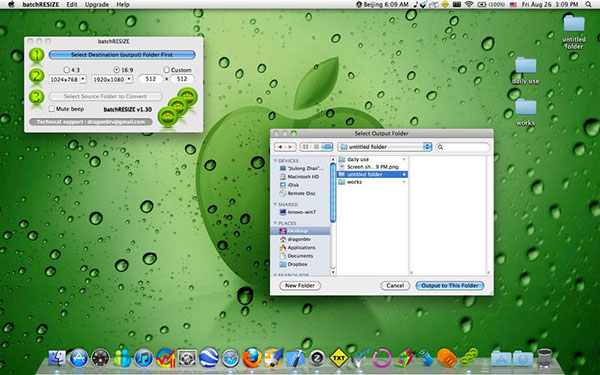This screenshot has height=375, width=600.
Task: Click the custom width field
Action: click(150, 79)
